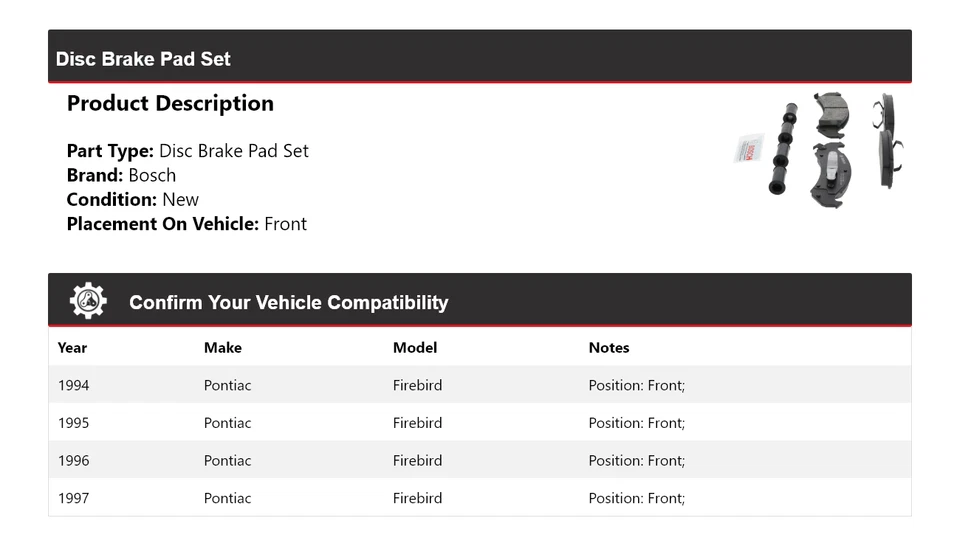Click the Disc Brake Pad Set header
Image resolution: width=960 pixels, height=546 pixels.
pos(143,59)
